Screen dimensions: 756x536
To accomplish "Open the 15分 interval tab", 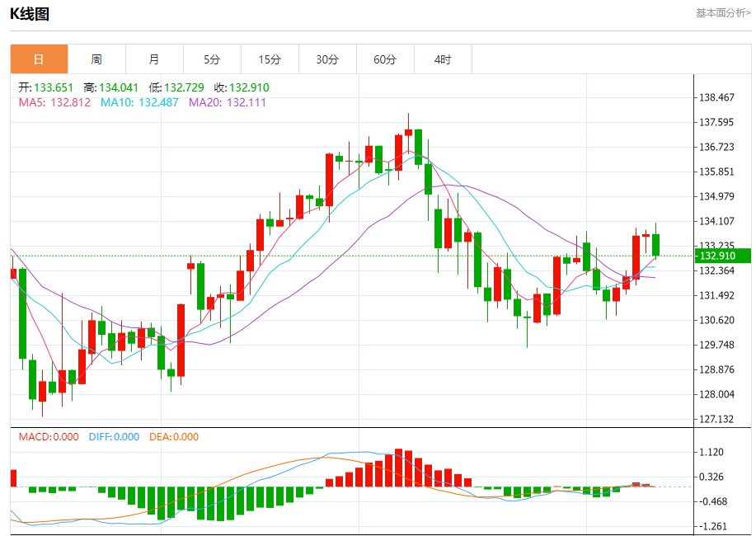I will 270,59.
